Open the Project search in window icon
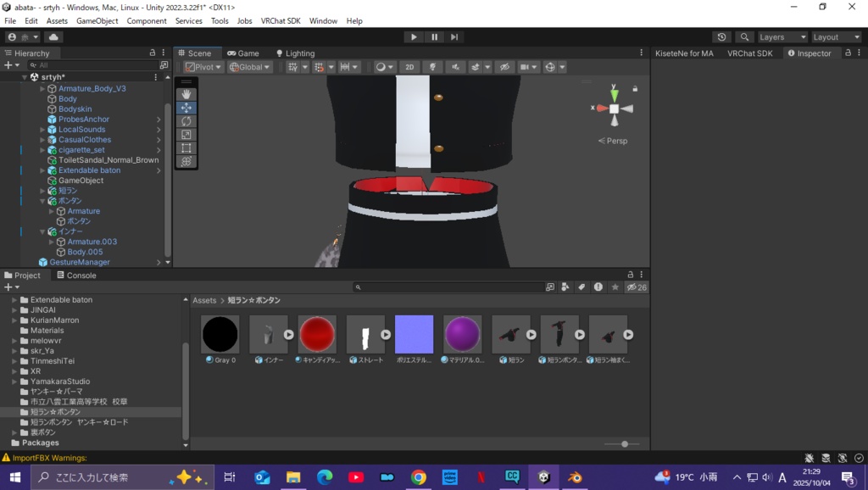The image size is (868, 490). click(x=549, y=287)
